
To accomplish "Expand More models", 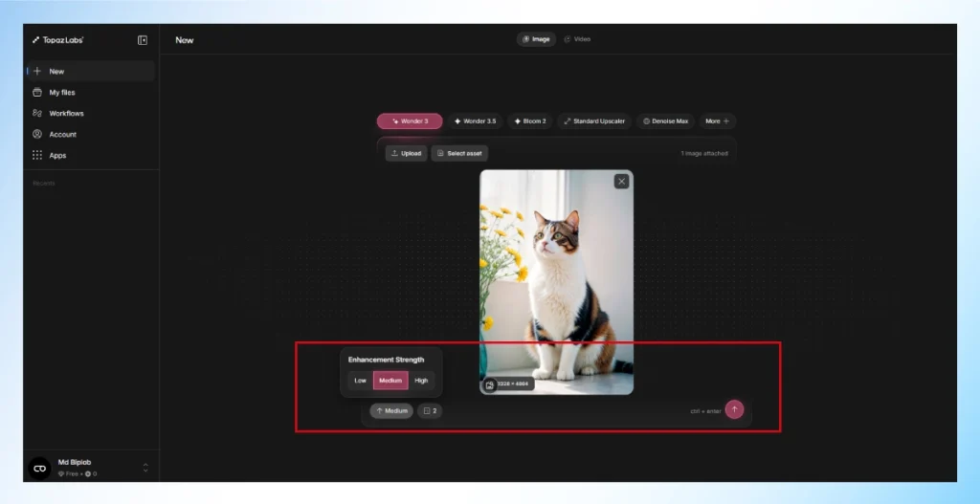I will (717, 121).
